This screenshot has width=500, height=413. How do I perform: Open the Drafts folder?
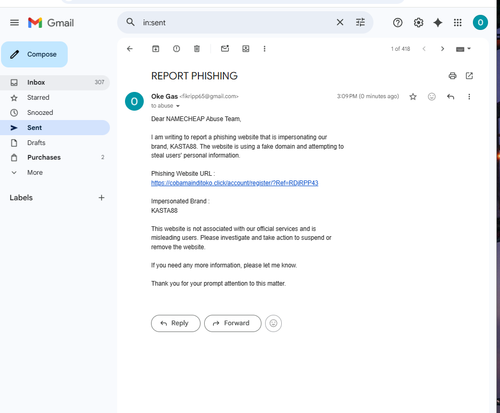55,143
